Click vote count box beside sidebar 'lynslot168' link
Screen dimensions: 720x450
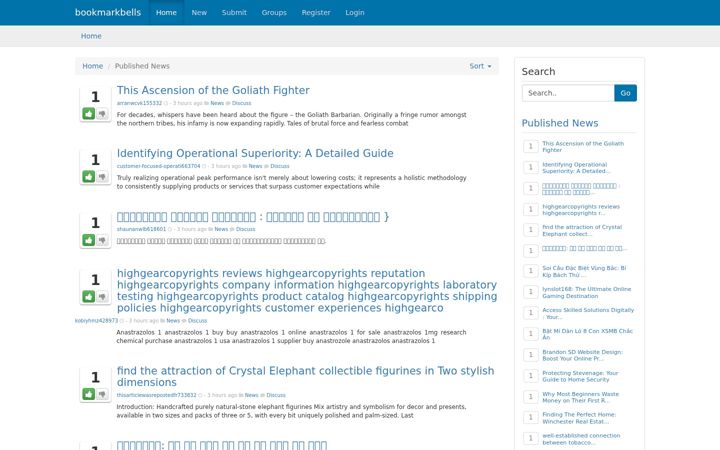click(x=531, y=292)
